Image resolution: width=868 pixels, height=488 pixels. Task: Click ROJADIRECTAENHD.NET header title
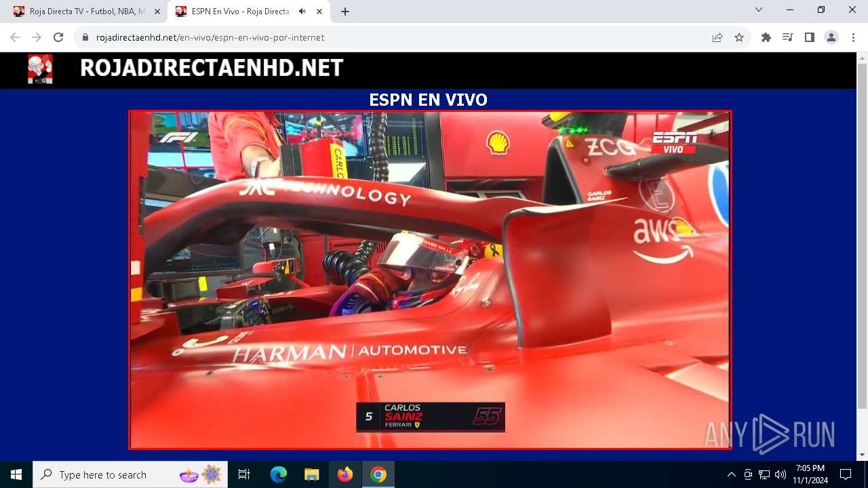[212, 68]
